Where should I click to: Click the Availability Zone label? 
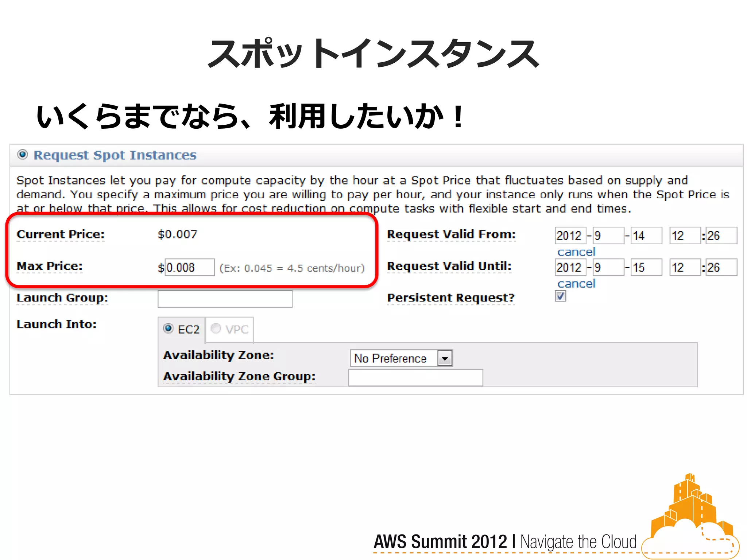click(218, 355)
